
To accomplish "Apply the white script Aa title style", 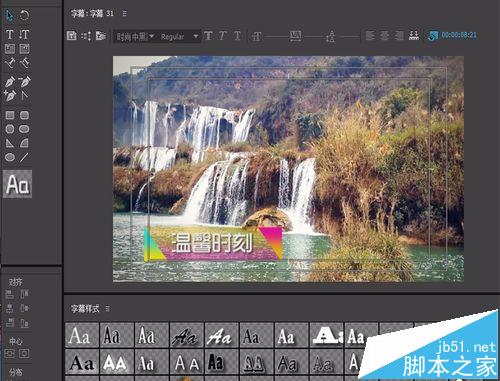I will [x=222, y=335].
